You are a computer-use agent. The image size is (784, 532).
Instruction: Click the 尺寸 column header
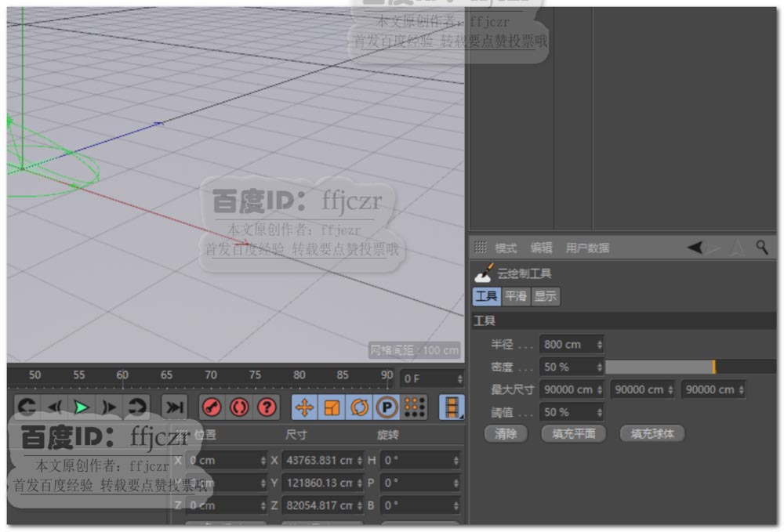click(296, 435)
